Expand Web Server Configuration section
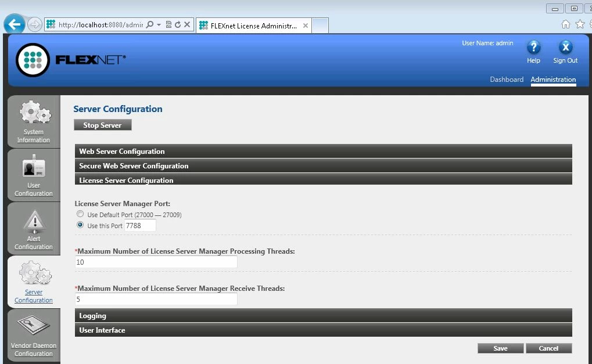 point(323,151)
